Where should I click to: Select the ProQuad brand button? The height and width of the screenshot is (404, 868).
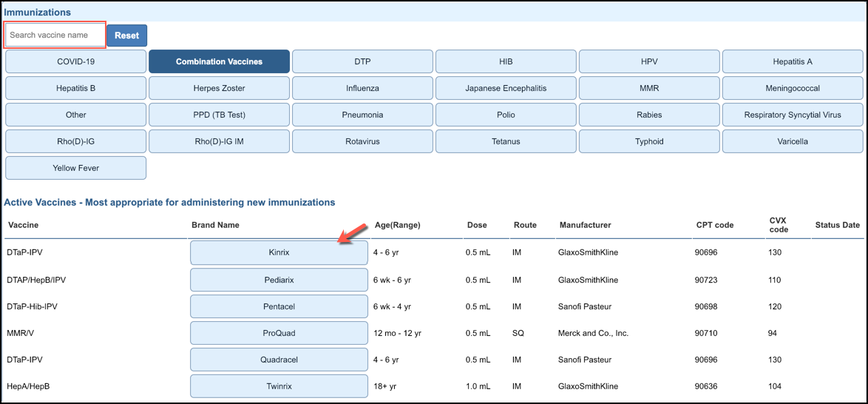coord(279,333)
